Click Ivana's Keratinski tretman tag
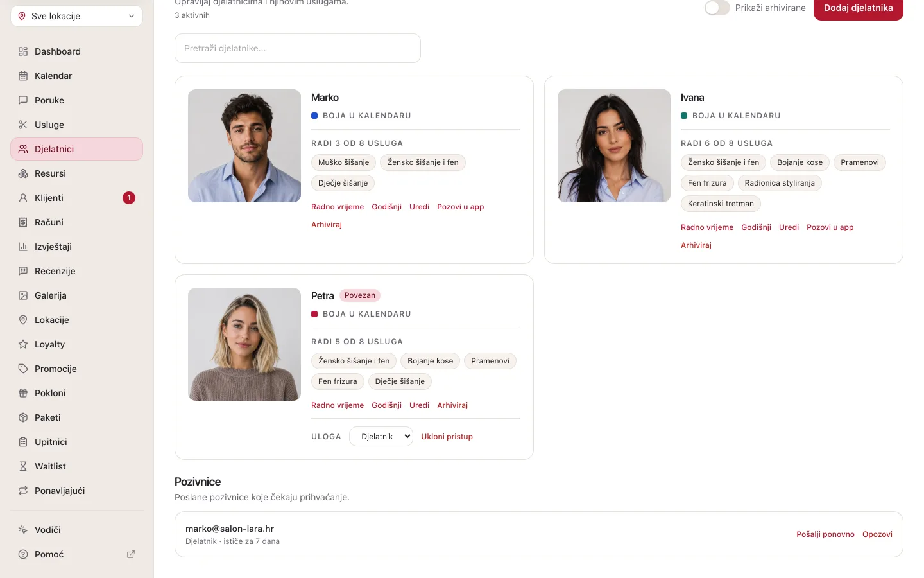The width and height of the screenshot is (924, 578). click(721, 204)
